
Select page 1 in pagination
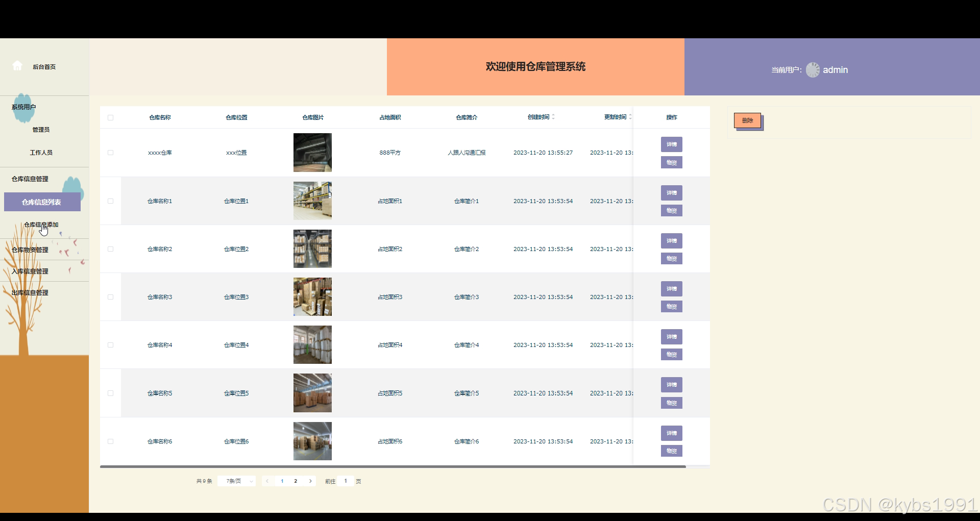tap(282, 481)
